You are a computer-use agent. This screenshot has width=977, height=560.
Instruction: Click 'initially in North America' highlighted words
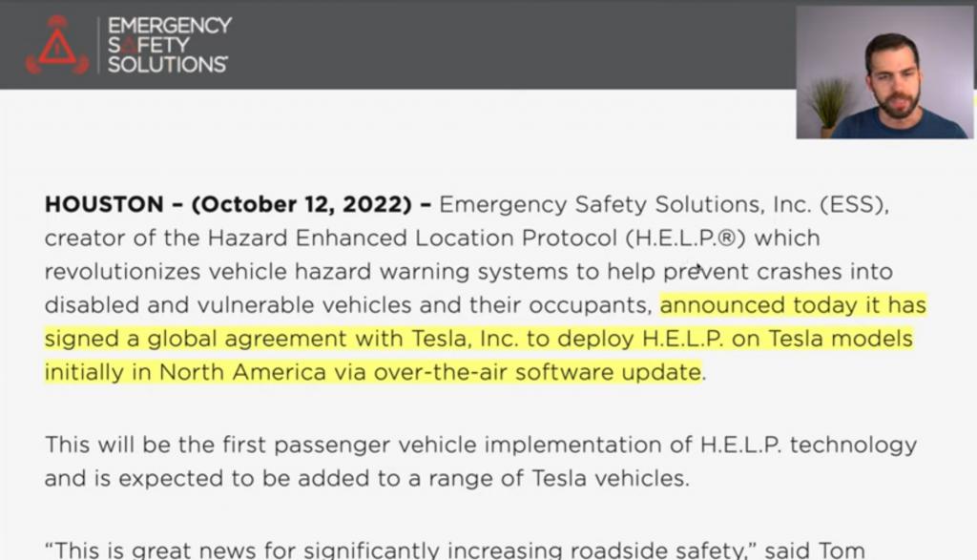pos(186,372)
